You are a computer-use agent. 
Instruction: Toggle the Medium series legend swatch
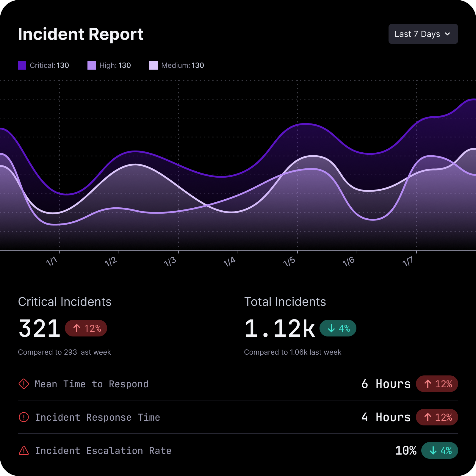[154, 65]
